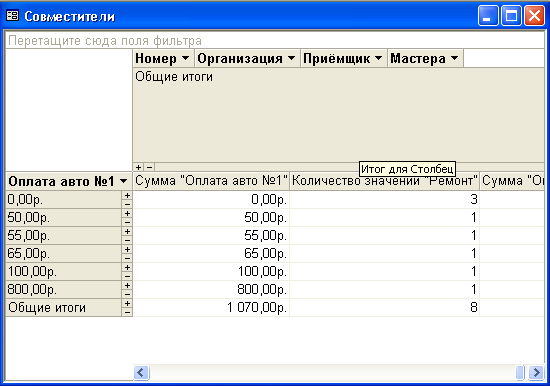Click the total sum cell 1 070,00р.
550x386 pixels.
point(212,308)
